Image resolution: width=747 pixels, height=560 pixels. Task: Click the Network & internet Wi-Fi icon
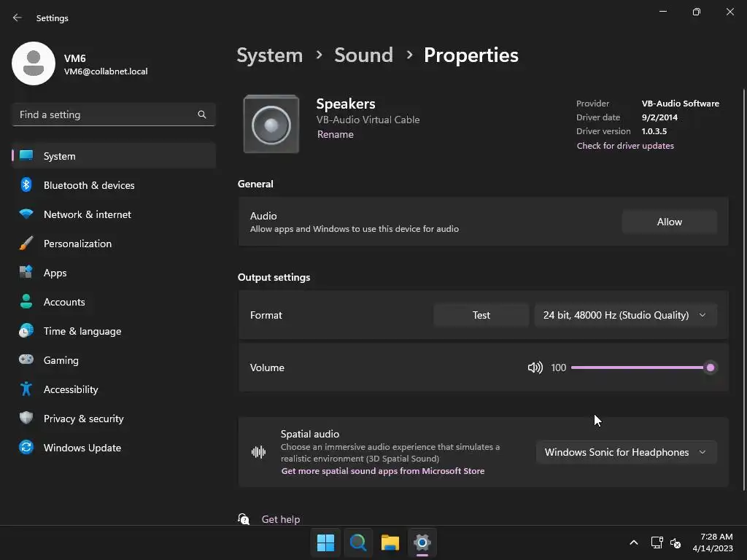26,214
